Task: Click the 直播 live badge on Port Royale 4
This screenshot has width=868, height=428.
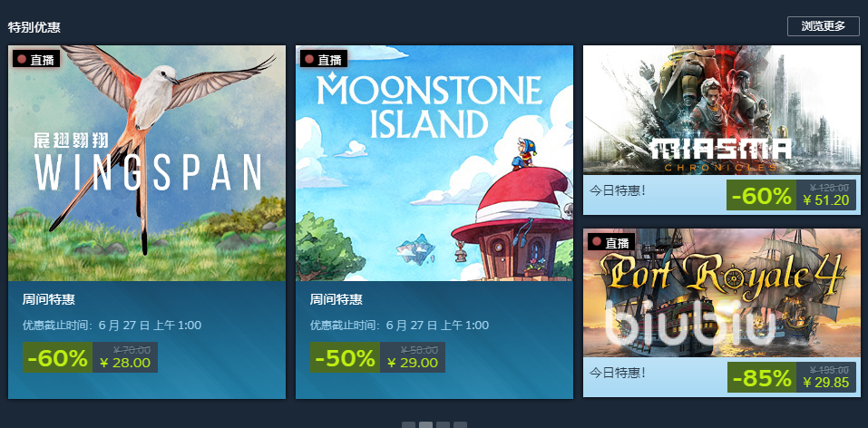Action: [611, 242]
